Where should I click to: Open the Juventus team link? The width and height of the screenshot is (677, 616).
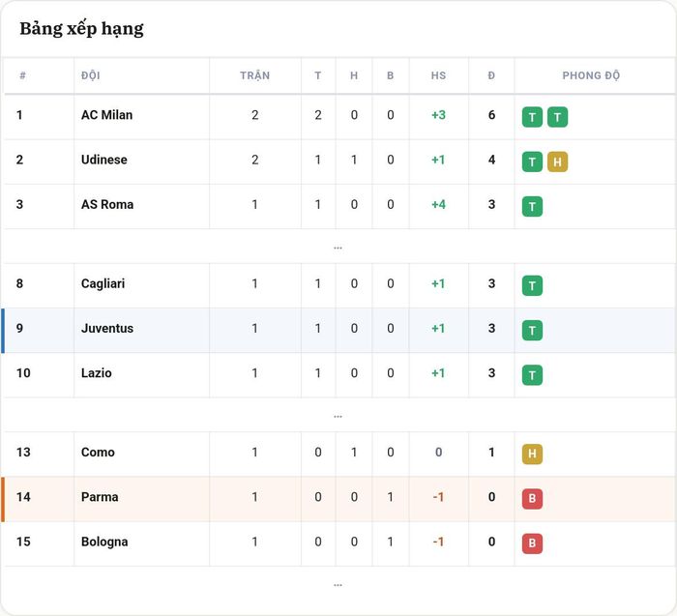[x=107, y=328]
